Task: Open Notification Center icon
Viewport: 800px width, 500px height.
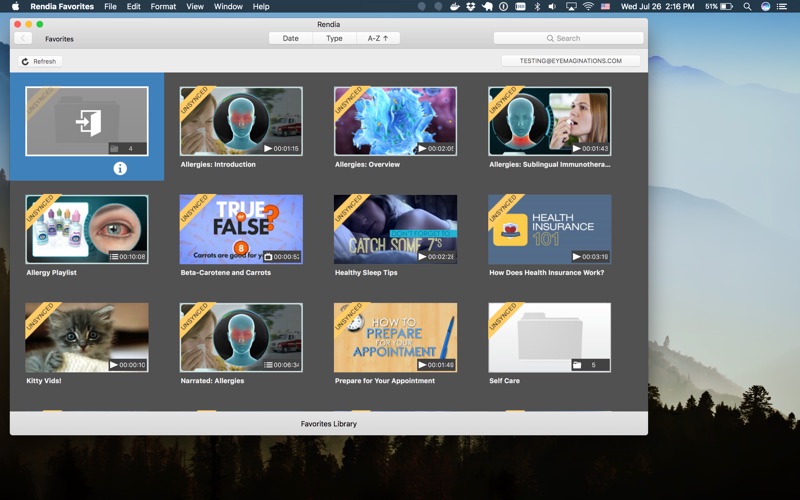Action: pos(782,7)
